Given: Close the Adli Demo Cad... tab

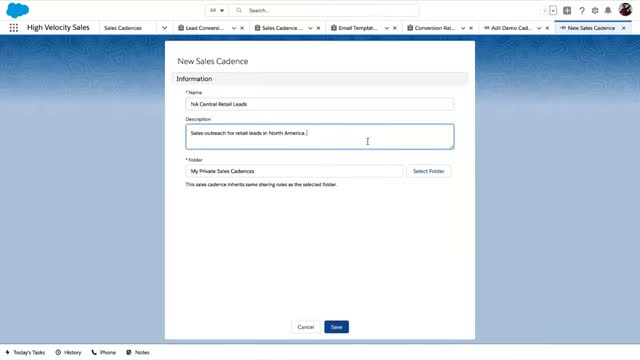Looking at the screenshot, I should (547, 28).
